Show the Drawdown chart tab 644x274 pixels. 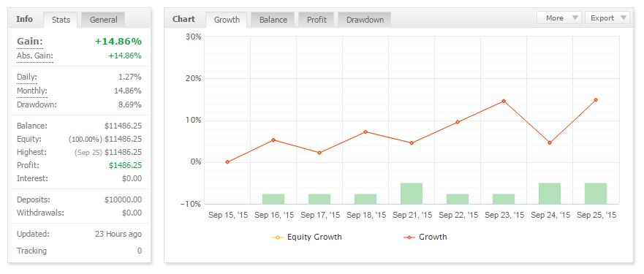pyautogui.click(x=365, y=20)
